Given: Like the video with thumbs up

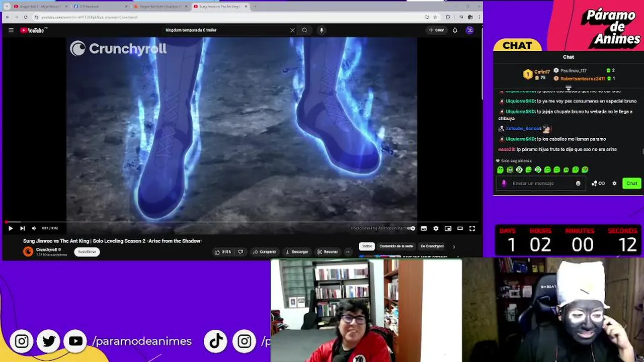Looking at the screenshot, I should click(x=223, y=252).
